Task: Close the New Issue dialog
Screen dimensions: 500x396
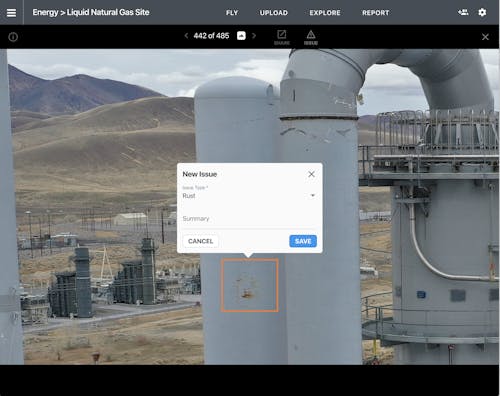Action: (311, 174)
